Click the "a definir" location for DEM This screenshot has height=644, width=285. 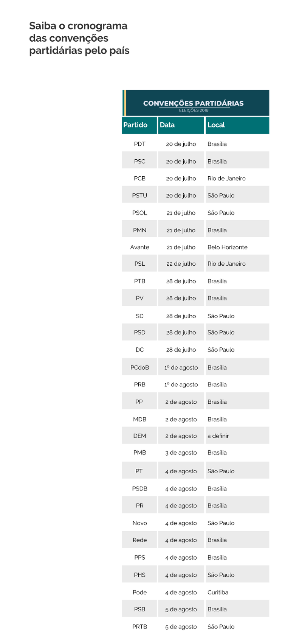(218, 436)
